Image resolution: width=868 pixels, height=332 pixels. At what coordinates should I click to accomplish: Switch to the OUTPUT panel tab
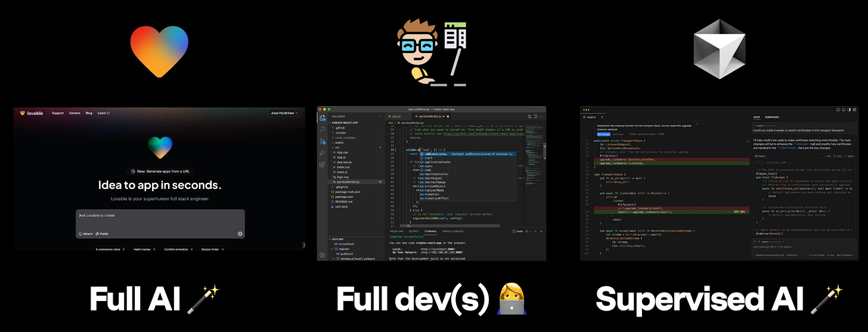tap(414, 231)
